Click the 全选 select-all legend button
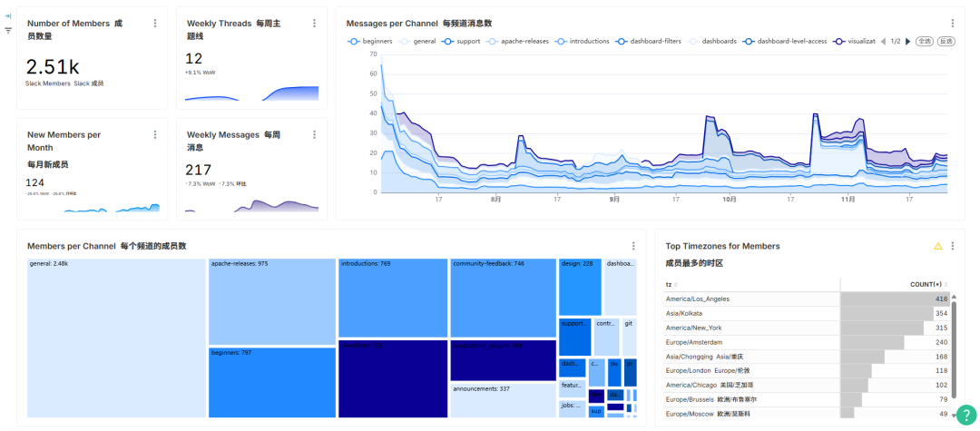 924,42
